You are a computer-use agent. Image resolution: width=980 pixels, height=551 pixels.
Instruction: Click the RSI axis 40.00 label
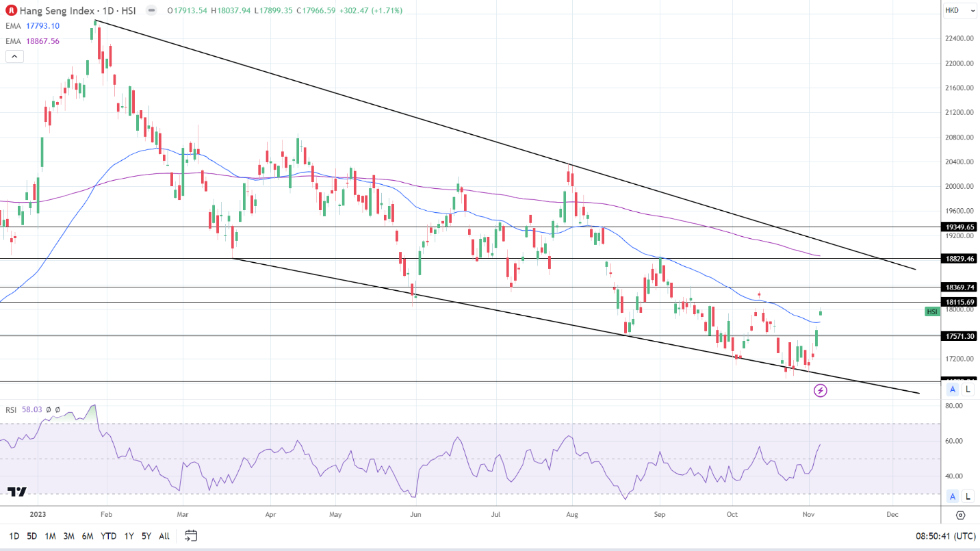tap(953, 476)
